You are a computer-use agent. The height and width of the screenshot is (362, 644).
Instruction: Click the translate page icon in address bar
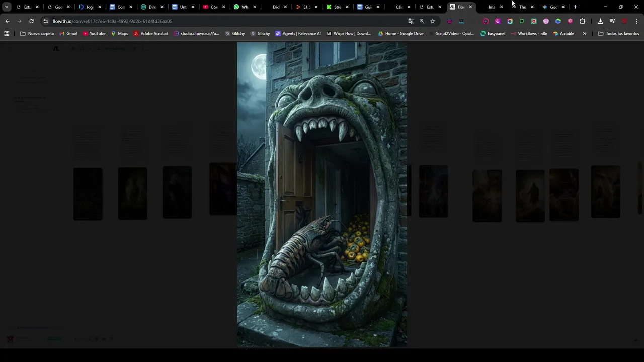[x=411, y=21]
